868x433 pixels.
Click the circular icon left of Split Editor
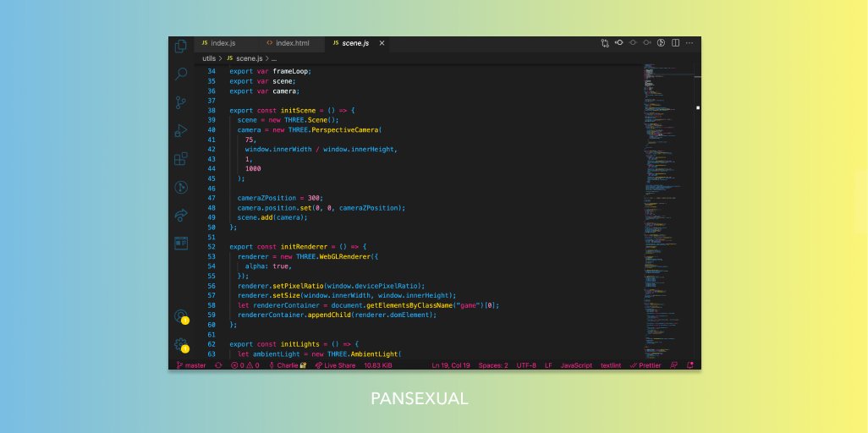[x=661, y=42]
